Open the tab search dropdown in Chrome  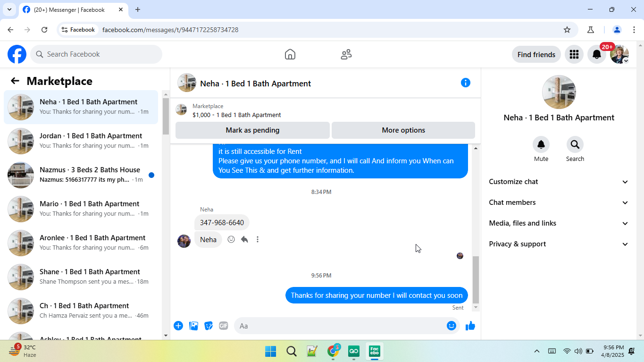click(x=9, y=9)
